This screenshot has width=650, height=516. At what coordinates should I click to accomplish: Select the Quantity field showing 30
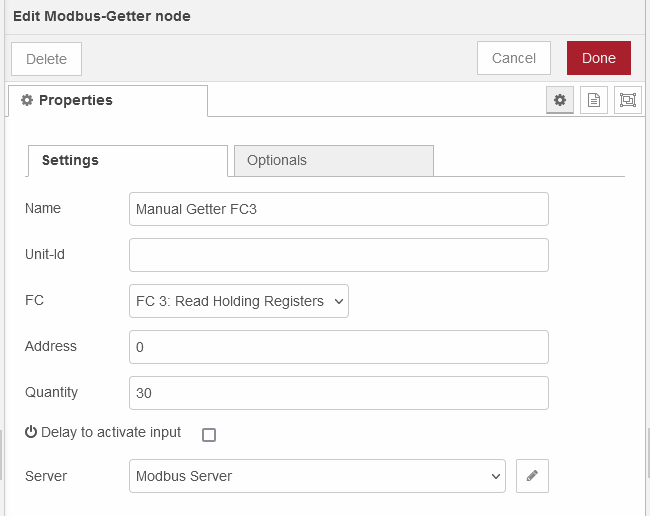(339, 393)
